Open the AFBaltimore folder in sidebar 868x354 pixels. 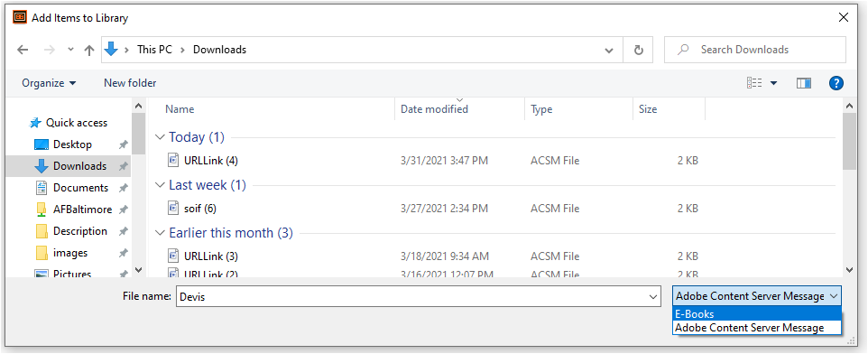click(82, 210)
